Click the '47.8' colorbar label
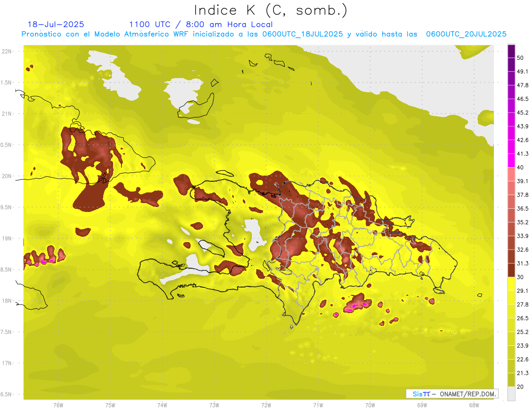Image resolution: width=532 pixels, height=411 pixels. (x=523, y=85)
